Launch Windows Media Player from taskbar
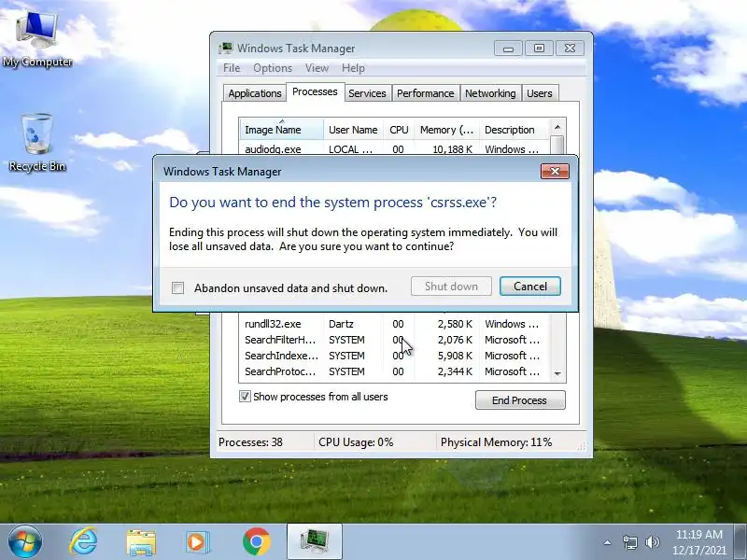747x560 pixels. point(198,542)
